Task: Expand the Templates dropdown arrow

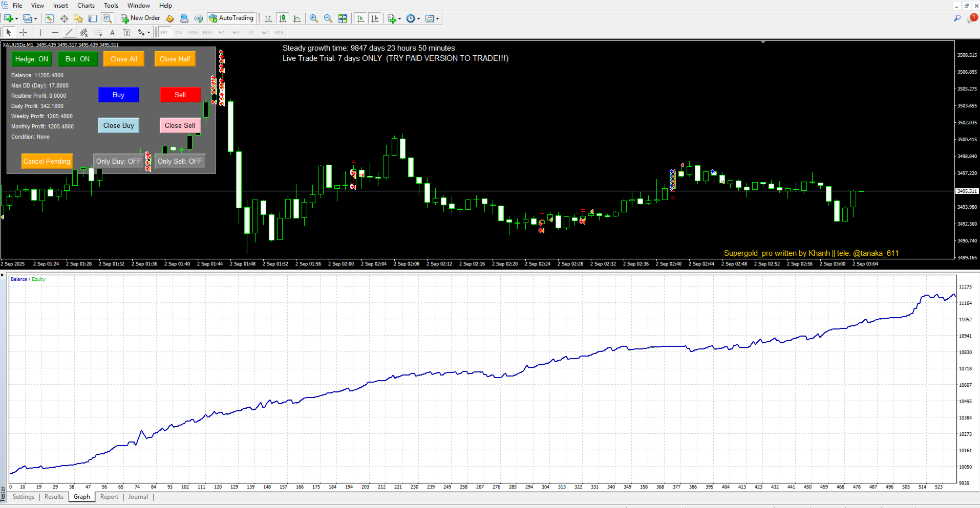Action: coord(438,18)
